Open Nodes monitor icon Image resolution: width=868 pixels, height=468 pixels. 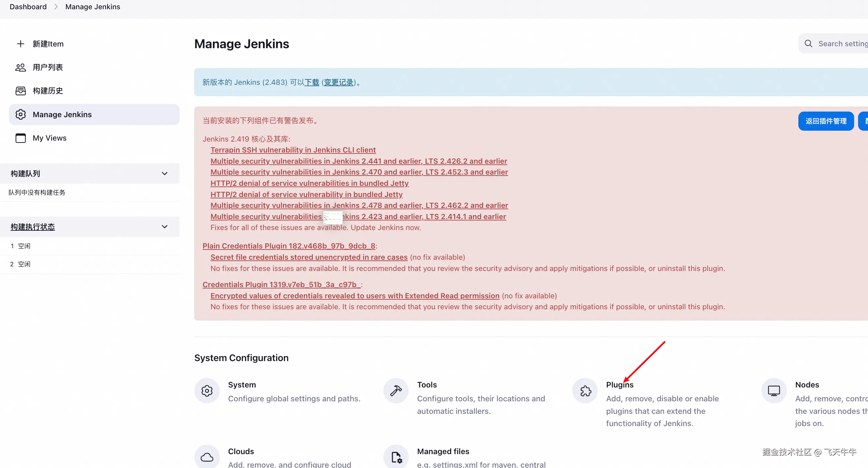[x=774, y=390]
